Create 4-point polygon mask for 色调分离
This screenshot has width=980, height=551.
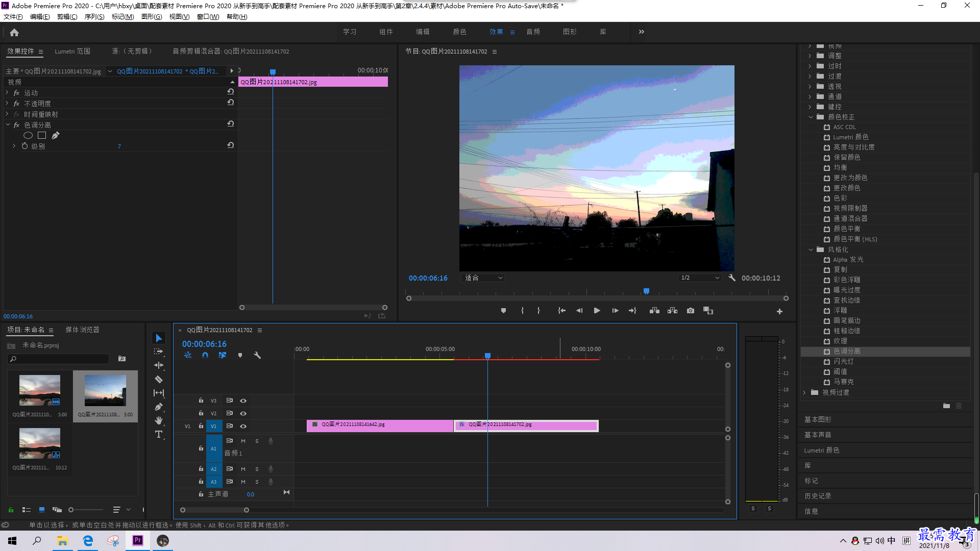[x=42, y=135]
